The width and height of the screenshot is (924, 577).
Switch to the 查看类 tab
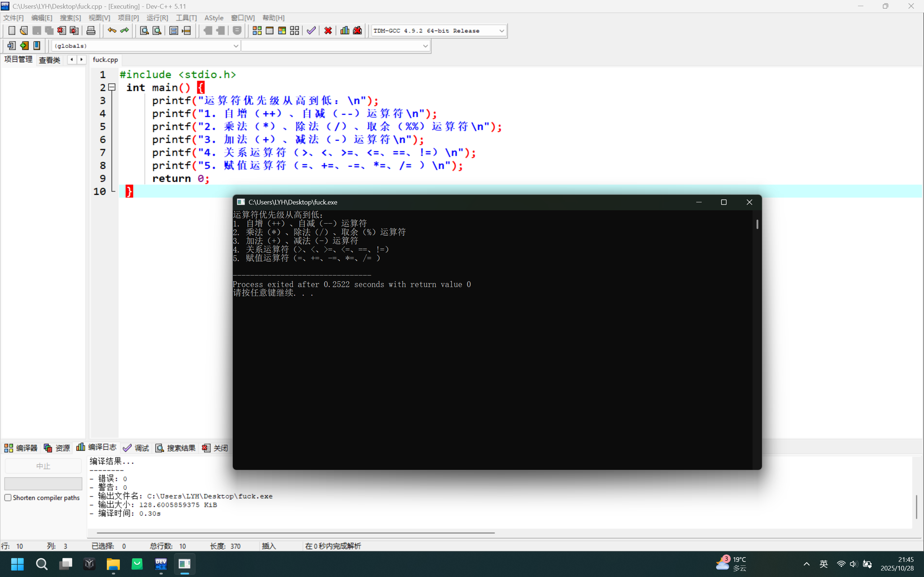[x=50, y=60]
